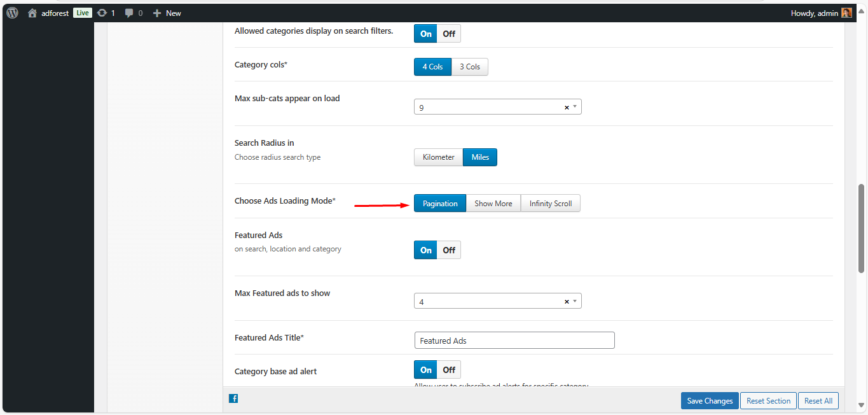Clear the Max Featured ads value
Viewport: 868px width, 415px height.
566,302
